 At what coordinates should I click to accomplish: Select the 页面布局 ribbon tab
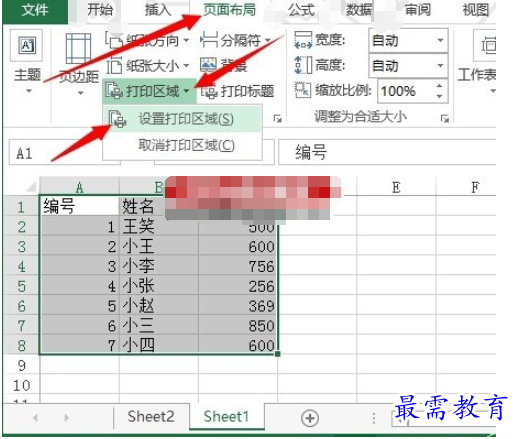[x=229, y=10]
